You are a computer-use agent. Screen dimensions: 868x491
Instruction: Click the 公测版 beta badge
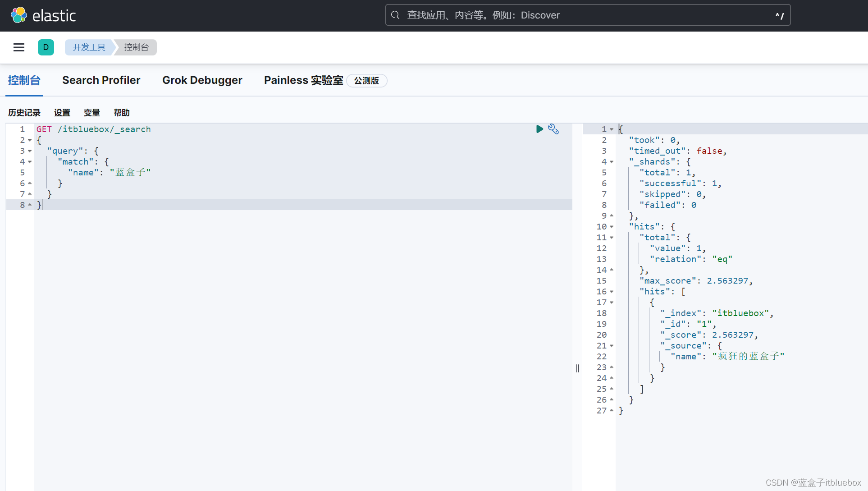point(366,81)
